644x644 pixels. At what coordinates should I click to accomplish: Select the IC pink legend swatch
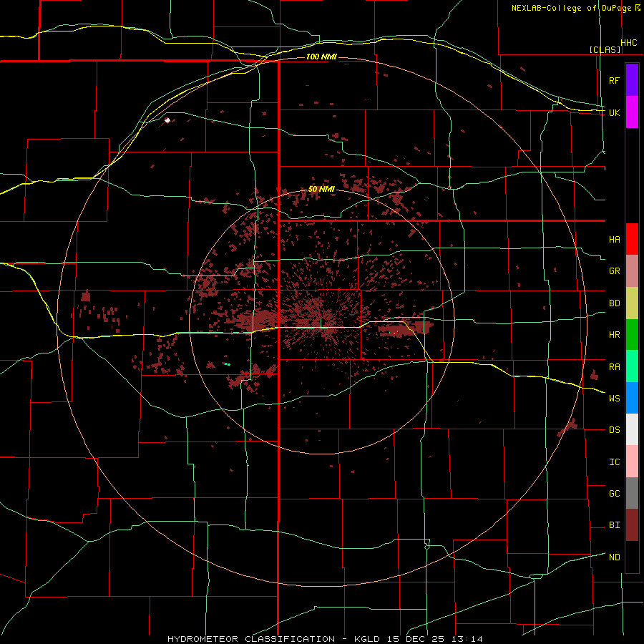coord(632,462)
